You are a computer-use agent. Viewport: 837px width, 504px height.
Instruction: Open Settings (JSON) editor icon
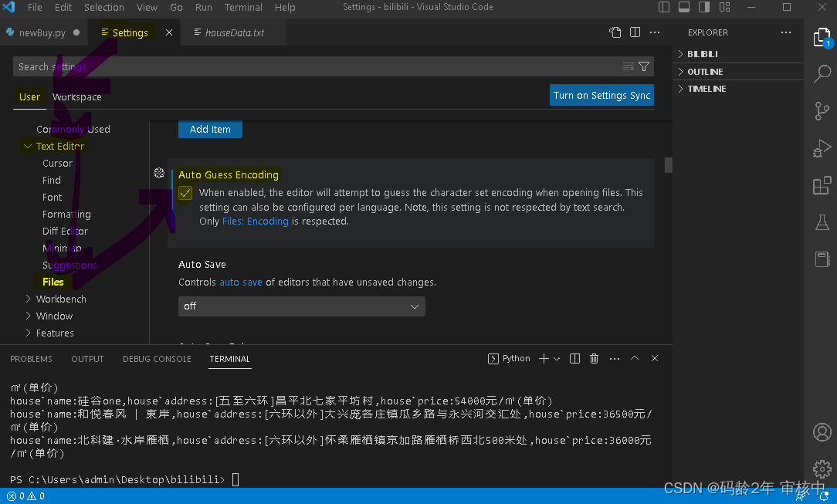tap(615, 32)
